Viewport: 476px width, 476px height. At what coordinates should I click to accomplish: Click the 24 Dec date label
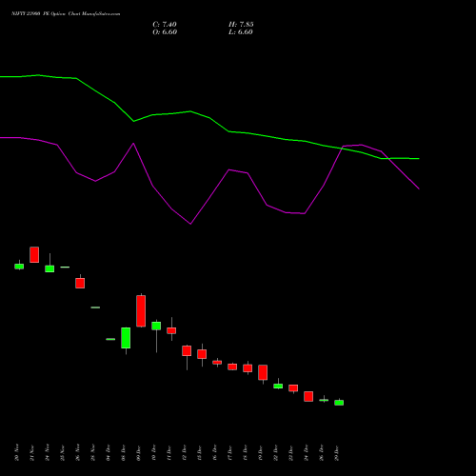(x=307, y=452)
